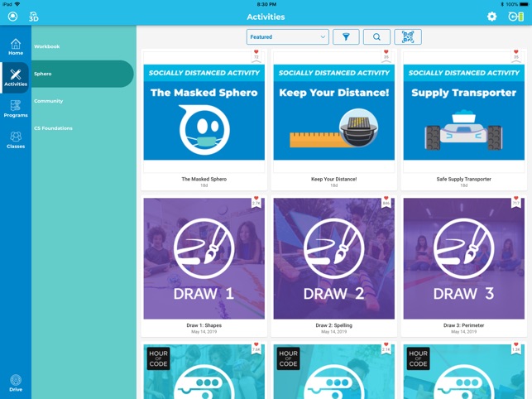Open first Hour of Code thumbnail
The height and width of the screenshot is (399, 532).
coord(204,372)
